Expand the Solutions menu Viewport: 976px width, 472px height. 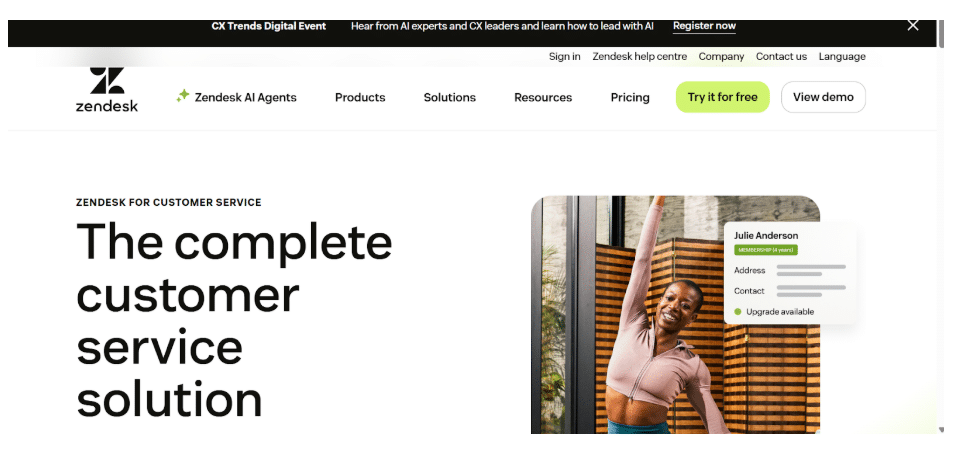(449, 97)
